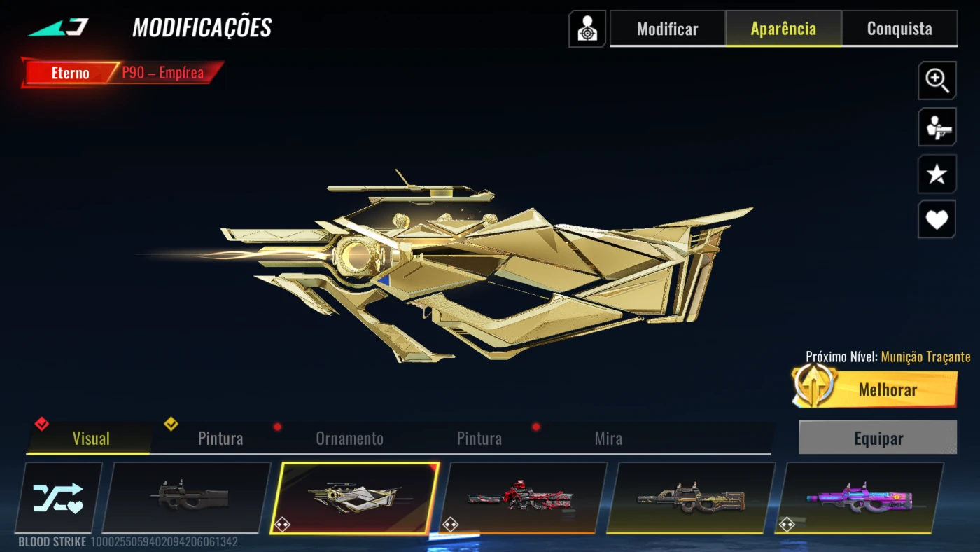Toggle the heart favorite icon

tap(937, 220)
